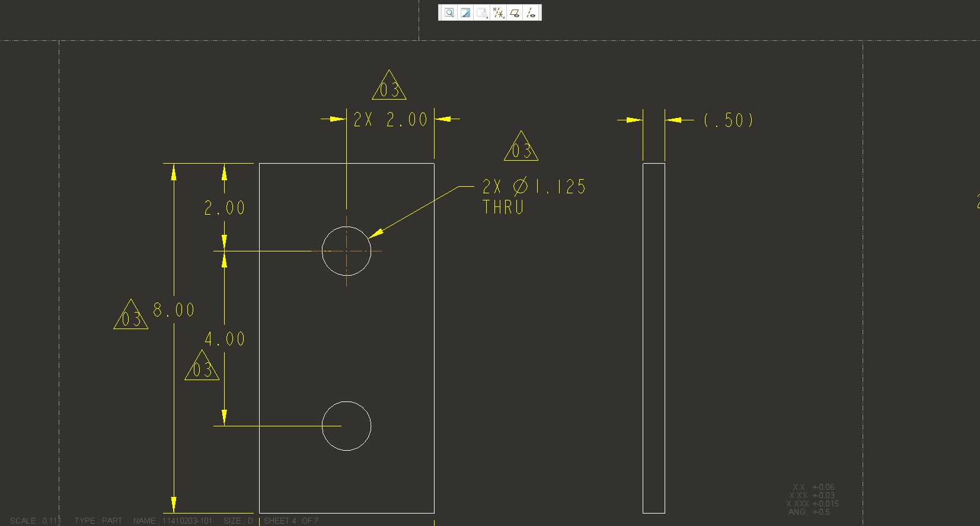Click the 'X.XXX +-0.015' tolerance line
The image size is (980, 526).
pos(813,503)
